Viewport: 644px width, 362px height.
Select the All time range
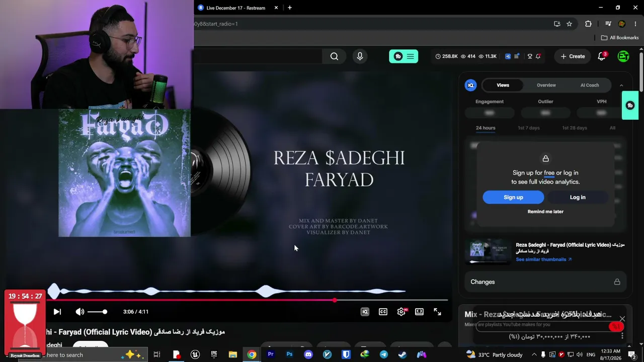612,128
